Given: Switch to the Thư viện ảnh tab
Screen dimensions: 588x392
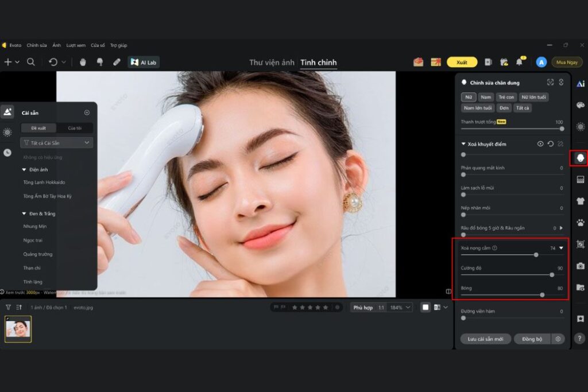Looking at the screenshot, I should click(272, 63).
